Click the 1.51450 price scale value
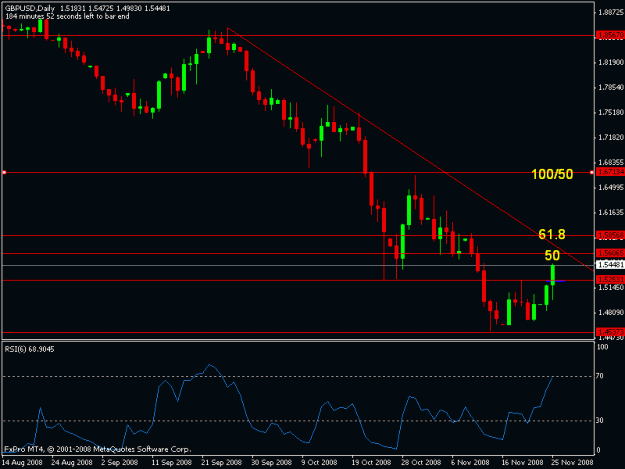Screen dimensions: 625x469 pyautogui.click(x=611, y=288)
